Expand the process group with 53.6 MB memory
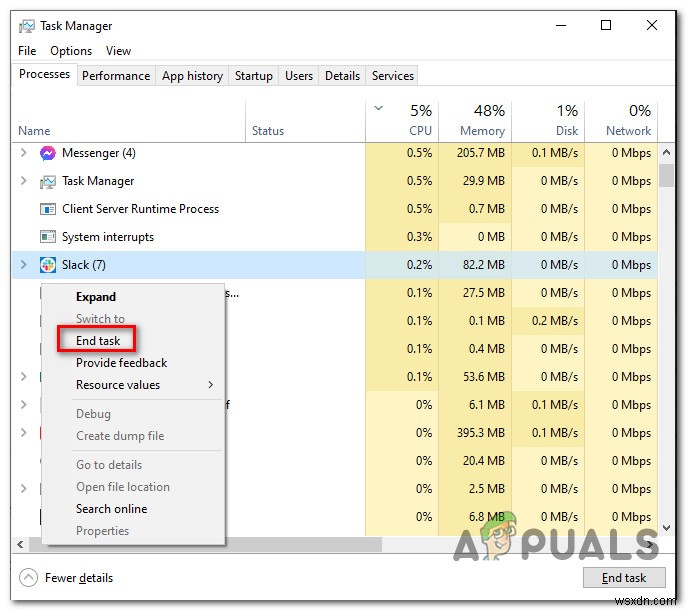Viewport: 688px width, 611px height. [x=24, y=376]
